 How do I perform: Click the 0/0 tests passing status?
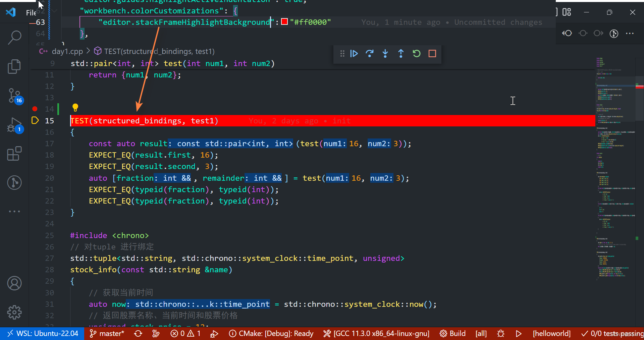(612, 334)
